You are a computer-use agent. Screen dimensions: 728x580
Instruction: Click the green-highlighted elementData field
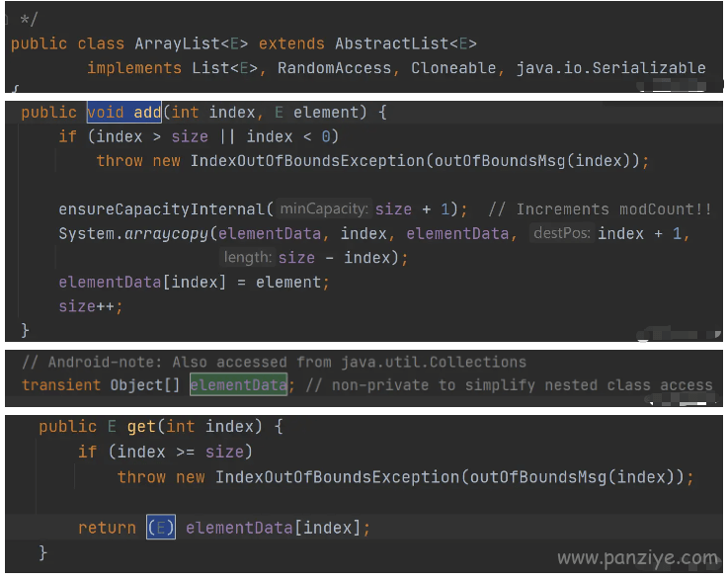(x=239, y=384)
